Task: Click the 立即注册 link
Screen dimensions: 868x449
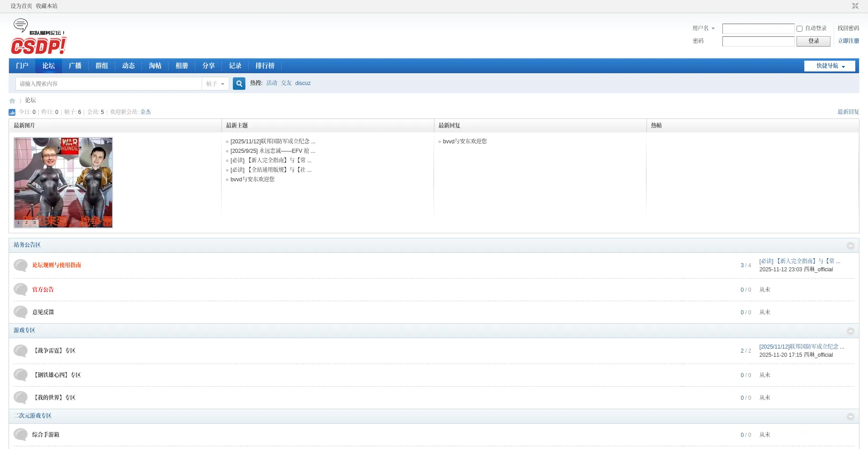Action: tap(849, 41)
